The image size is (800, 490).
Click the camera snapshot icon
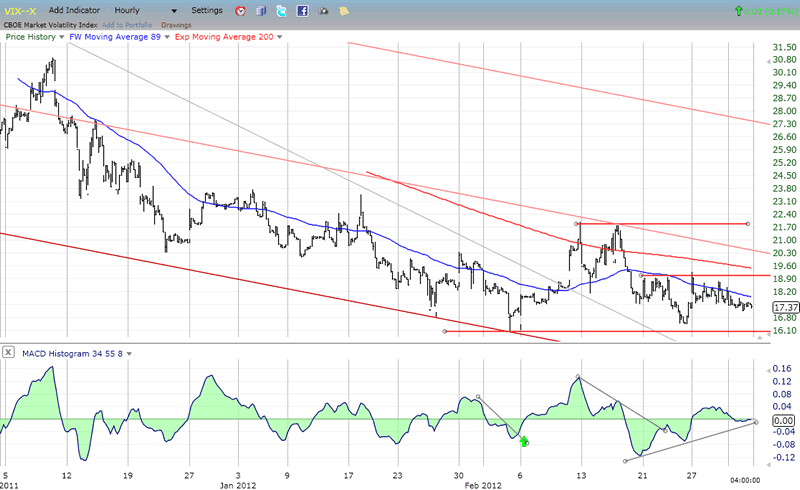click(323, 10)
